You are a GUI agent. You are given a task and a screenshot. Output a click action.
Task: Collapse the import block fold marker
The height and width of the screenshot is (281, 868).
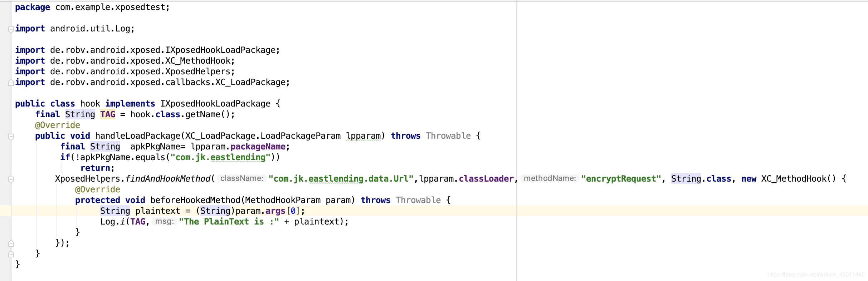(x=11, y=29)
